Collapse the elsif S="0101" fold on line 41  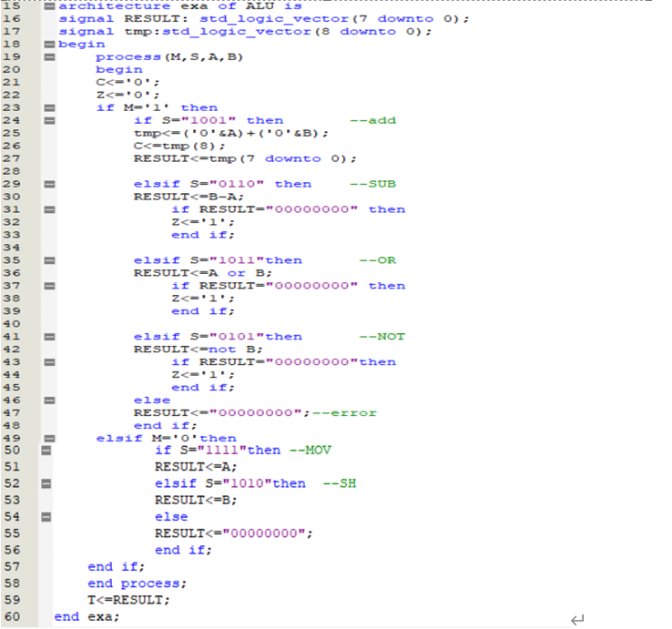(50, 337)
